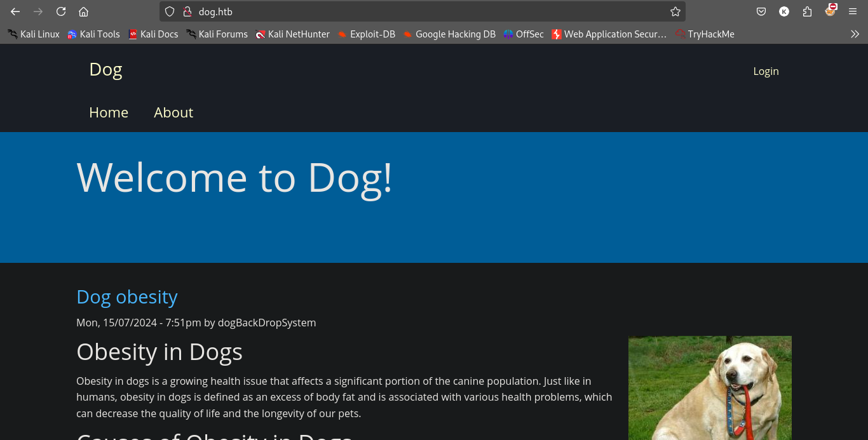Open Google Hacking DB bookmark
Screen dimensions: 868x440
pyautogui.click(x=449, y=34)
